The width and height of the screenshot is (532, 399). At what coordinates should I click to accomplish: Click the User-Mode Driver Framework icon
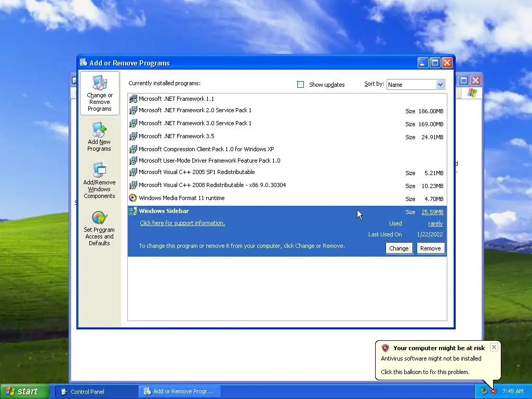(133, 161)
